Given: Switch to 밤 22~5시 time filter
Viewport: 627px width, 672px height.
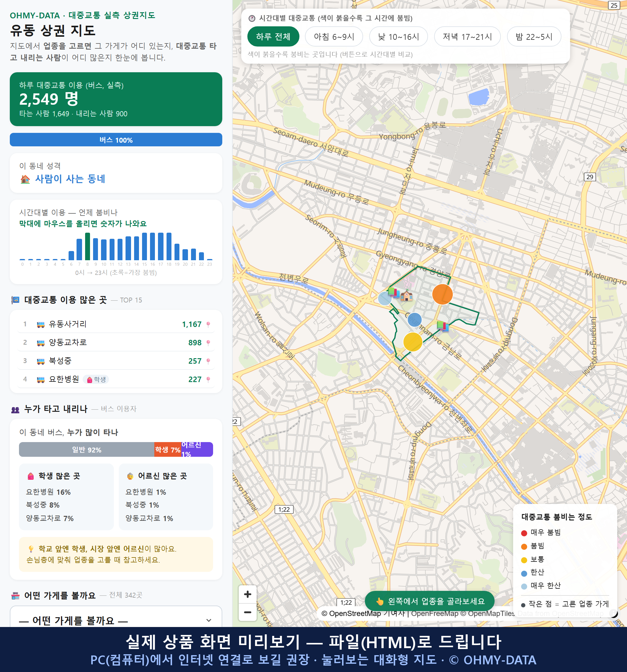Looking at the screenshot, I should pos(534,36).
